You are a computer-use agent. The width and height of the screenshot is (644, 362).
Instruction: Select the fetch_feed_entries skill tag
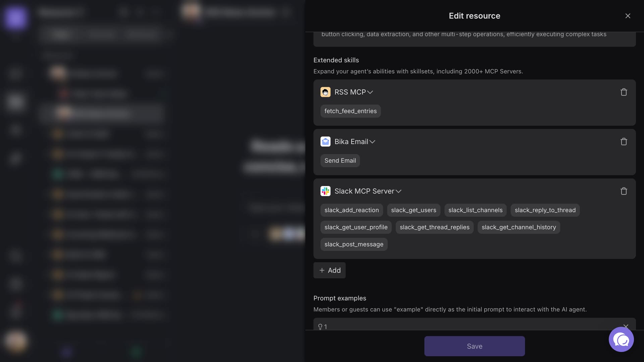click(x=350, y=111)
